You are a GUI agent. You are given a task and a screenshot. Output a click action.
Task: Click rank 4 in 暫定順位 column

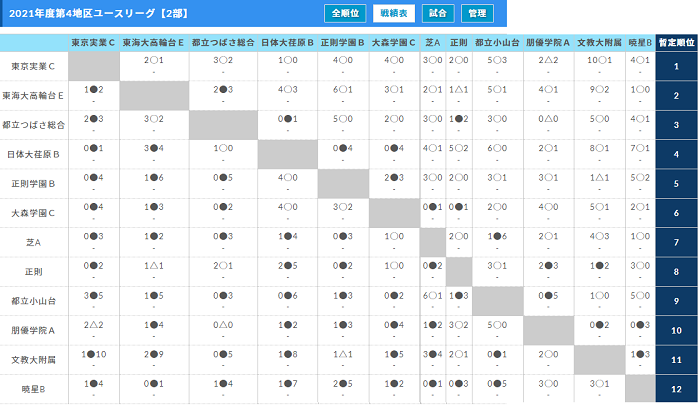click(x=676, y=155)
